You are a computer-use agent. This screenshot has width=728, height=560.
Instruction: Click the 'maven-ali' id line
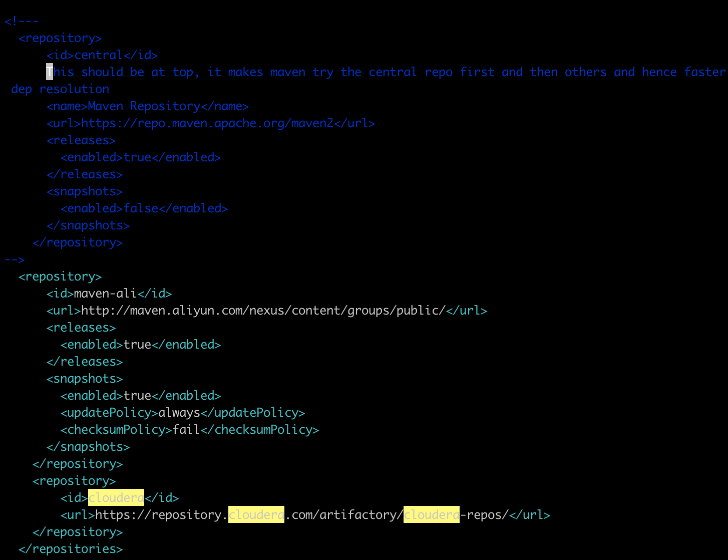coord(109,294)
